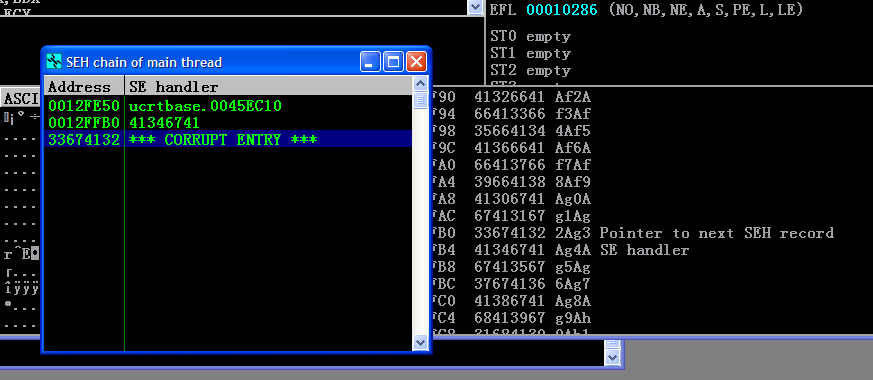Click the Address column header
This screenshot has height=380, width=873.
coord(84,86)
